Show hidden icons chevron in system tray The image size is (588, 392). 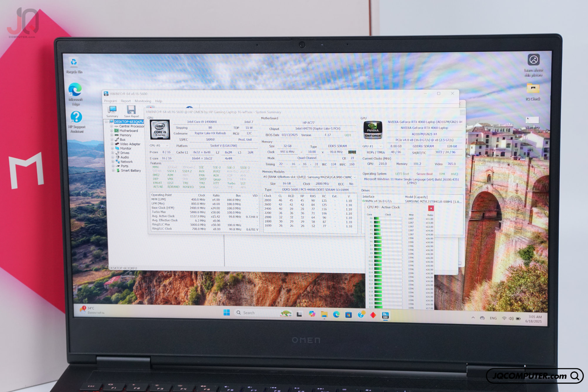tap(473, 318)
